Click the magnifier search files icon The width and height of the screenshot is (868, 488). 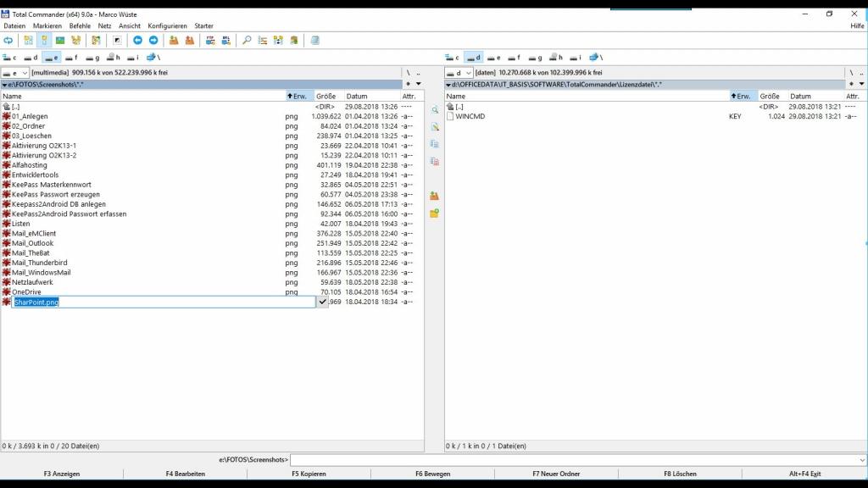[247, 40]
